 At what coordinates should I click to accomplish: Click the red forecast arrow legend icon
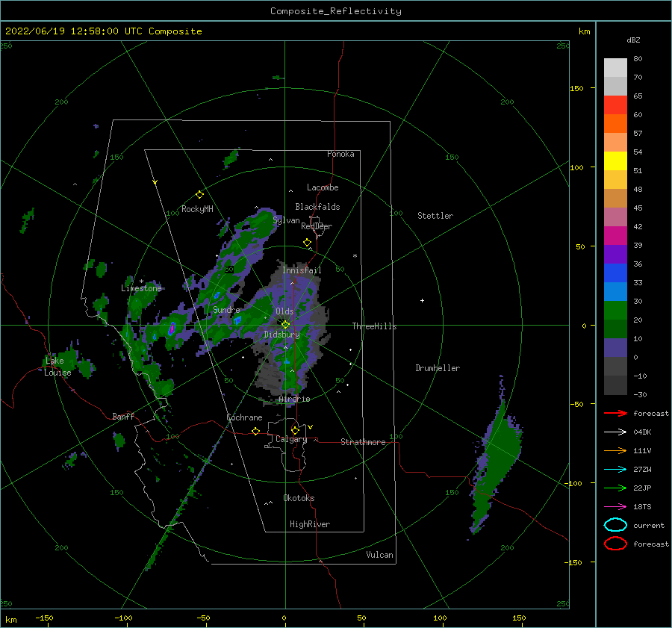615,413
